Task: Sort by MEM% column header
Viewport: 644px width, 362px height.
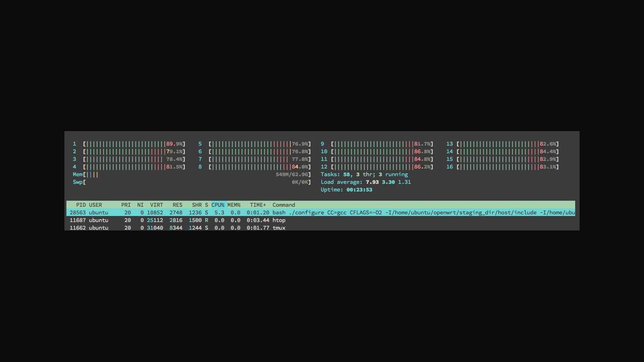Action: [x=234, y=205]
